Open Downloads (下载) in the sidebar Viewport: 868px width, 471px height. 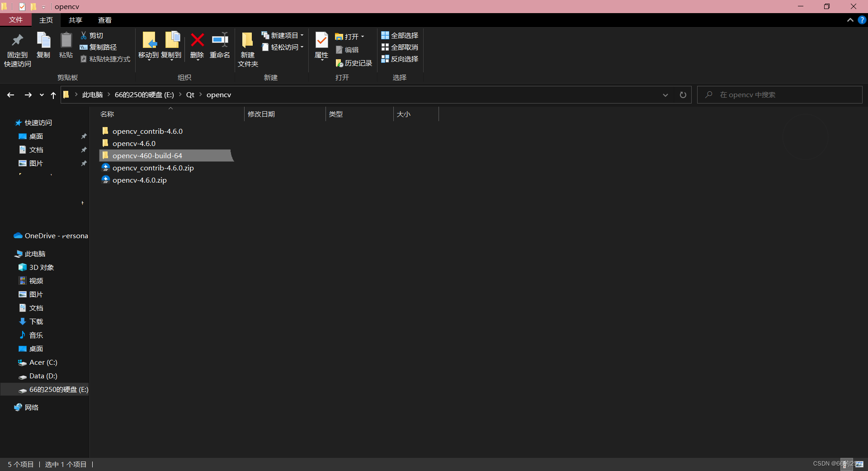[36, 321]
